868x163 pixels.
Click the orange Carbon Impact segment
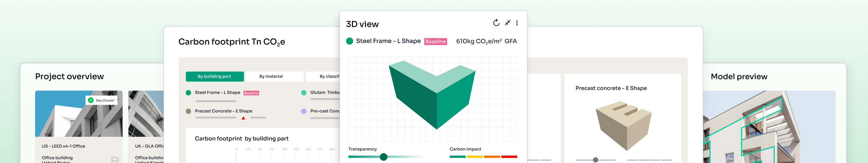point(492,157)
